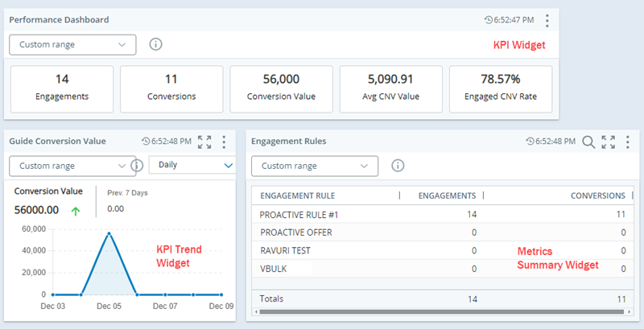The width and height of the screenshot is (644, 329).
Task: Open Engagement Rules kebab options menu
Action: click(x=627, y=142)
